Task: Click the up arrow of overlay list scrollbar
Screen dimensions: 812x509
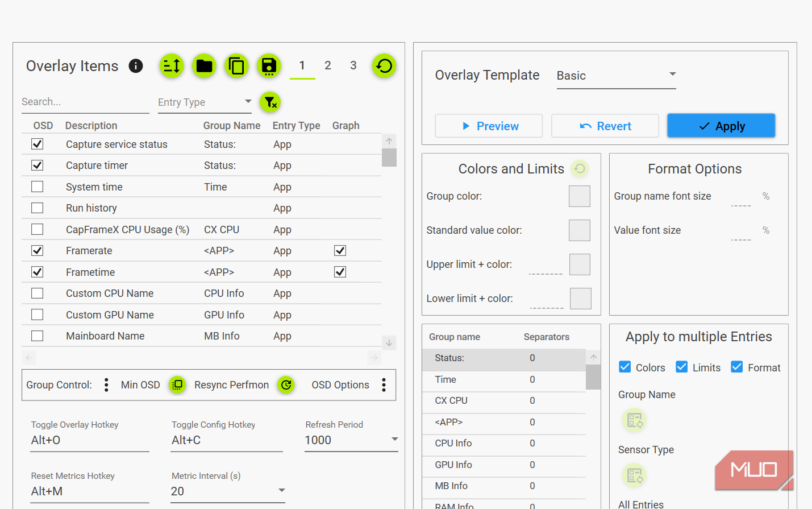Action: click(x=389, y=141)
